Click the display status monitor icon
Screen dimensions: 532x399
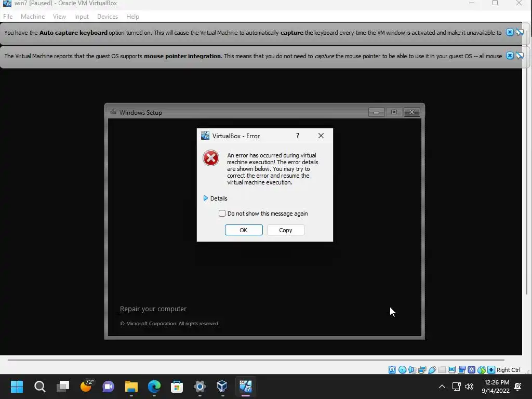pyautogui.click(x=451, y=370)
